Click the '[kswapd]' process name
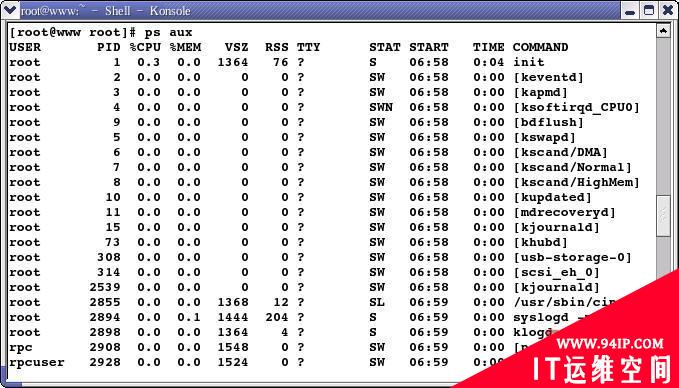This screenshot has width=679, height=388. point(544,137)
